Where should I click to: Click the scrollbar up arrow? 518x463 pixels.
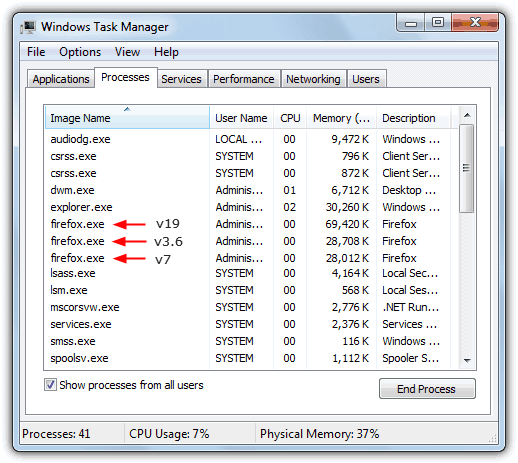point(467,115)
